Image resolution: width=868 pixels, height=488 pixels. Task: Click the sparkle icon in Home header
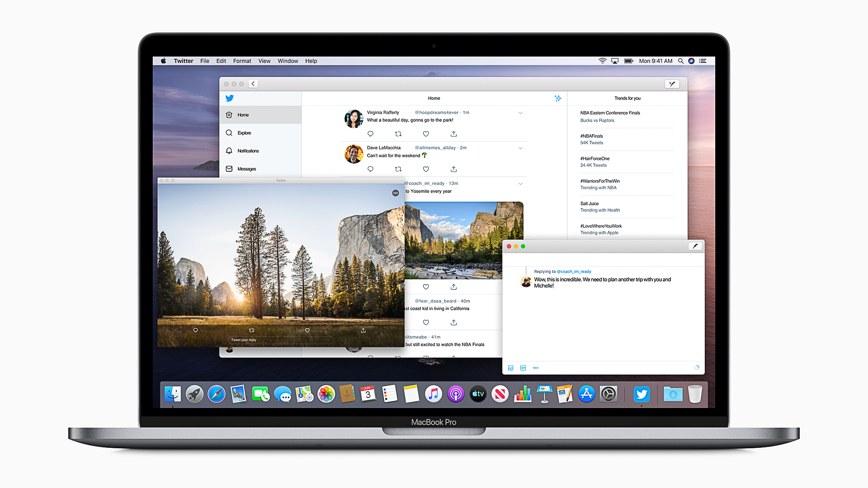pyautogui.click(x=558, y=98)
